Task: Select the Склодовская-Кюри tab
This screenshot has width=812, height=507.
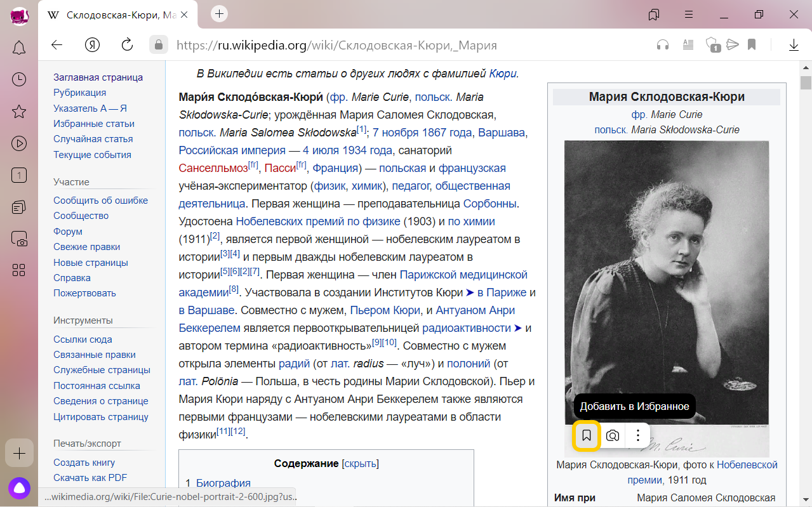Action: pyautogui.click(x=118, y=15)
